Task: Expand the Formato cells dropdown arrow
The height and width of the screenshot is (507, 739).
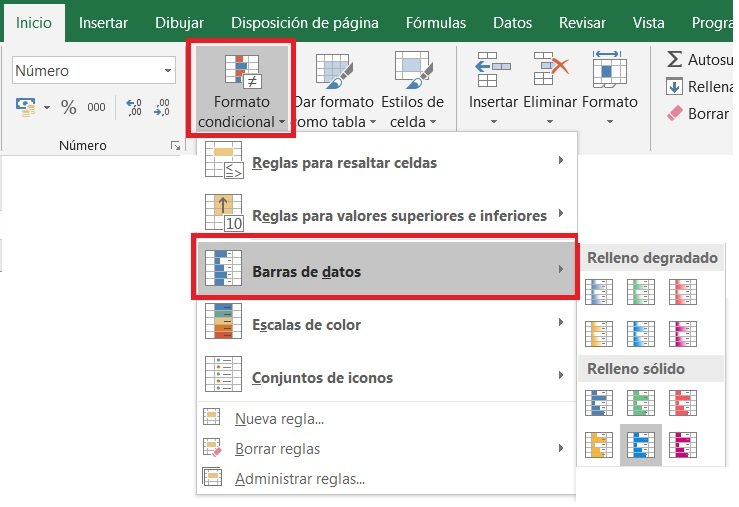Action: [609, 122]
